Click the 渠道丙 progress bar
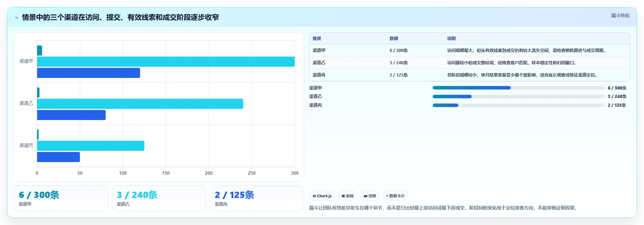 coord(518,105)
